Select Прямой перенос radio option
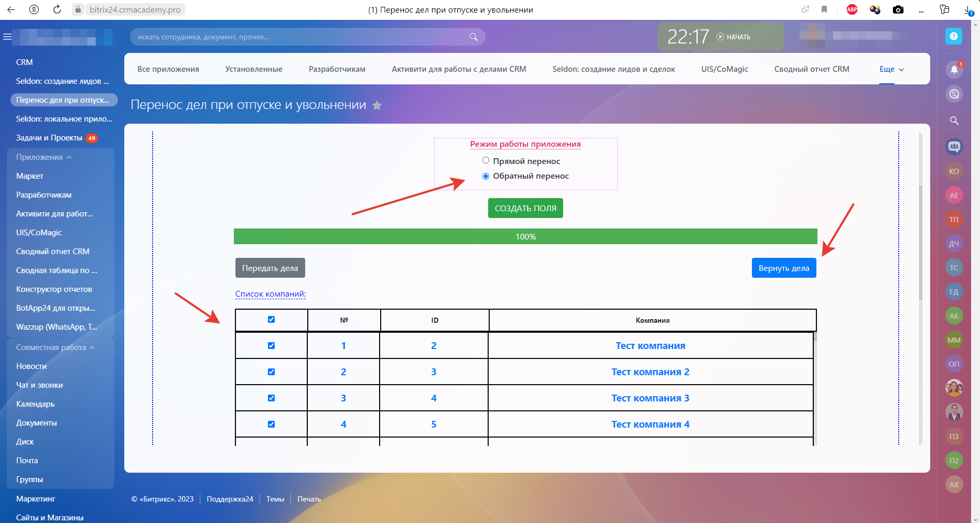 [x=486, y=160]
